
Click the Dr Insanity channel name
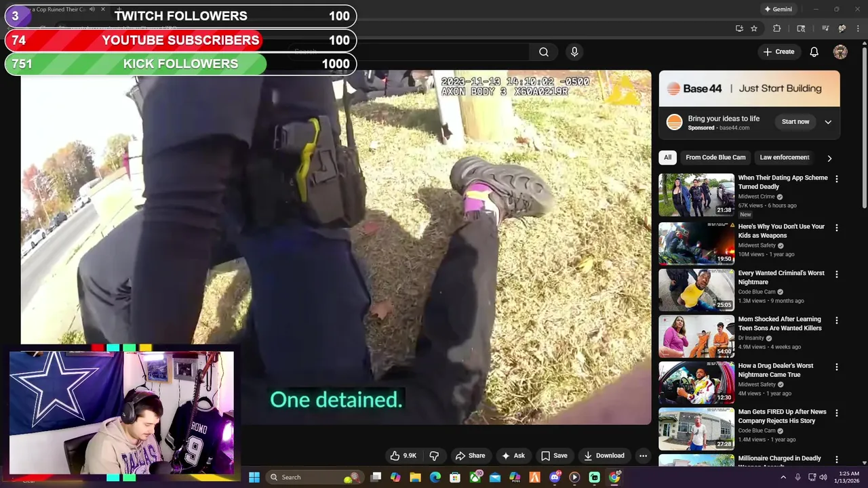click(x=751, y=338)
